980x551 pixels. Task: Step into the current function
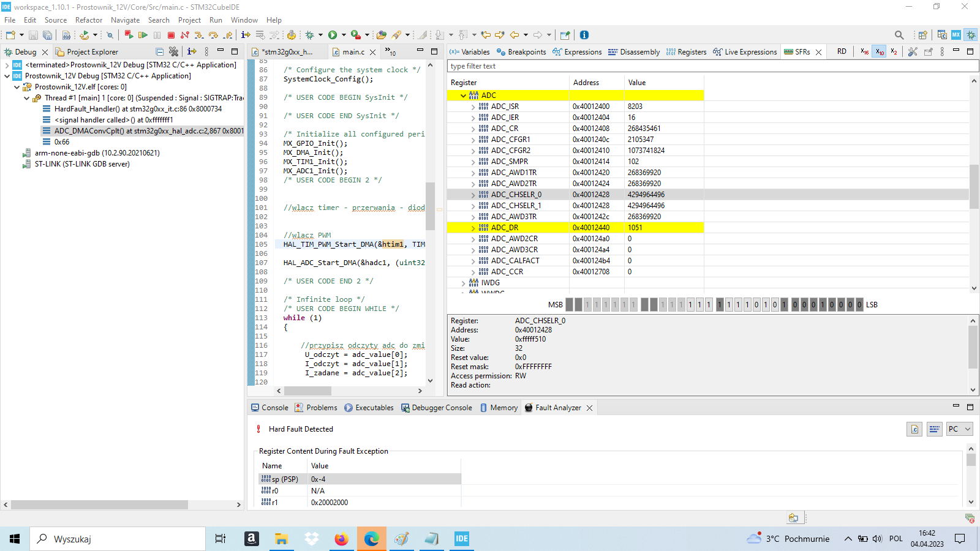tap(200, 35)
